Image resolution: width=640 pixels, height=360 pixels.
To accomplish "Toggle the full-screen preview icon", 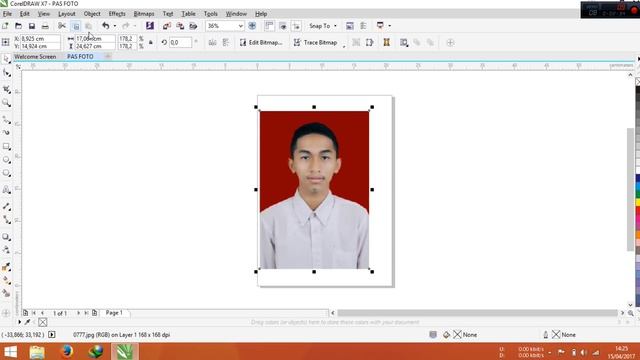I will 252,26.
